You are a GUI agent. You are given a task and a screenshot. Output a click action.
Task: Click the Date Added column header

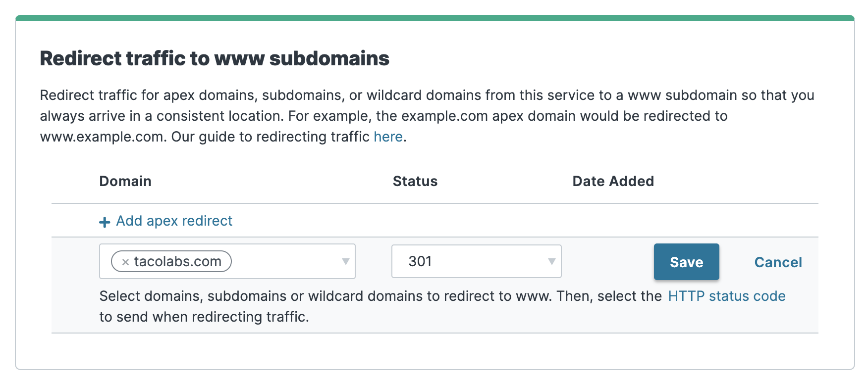(613, 181)
